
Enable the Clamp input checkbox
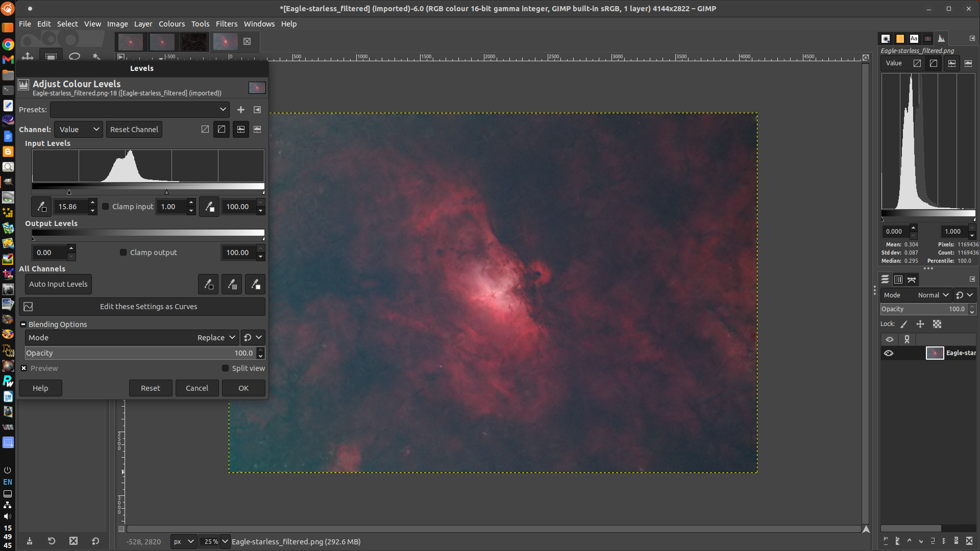[106, 207]
